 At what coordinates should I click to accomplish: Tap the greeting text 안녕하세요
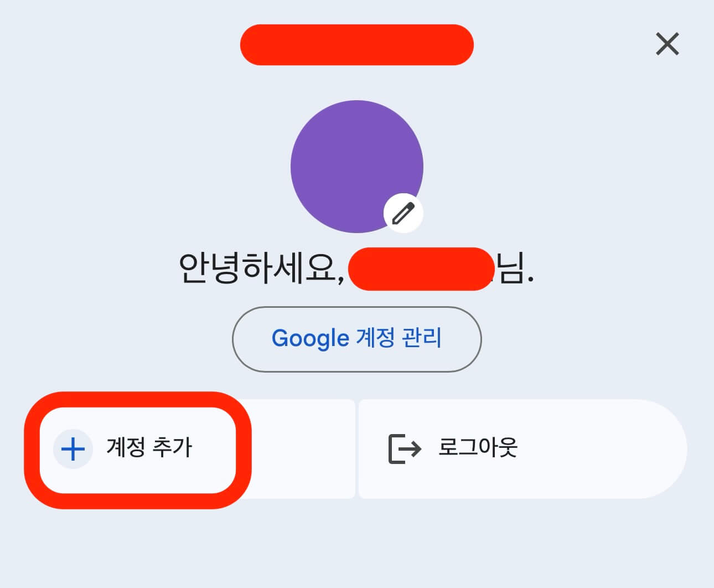point(260,269)
